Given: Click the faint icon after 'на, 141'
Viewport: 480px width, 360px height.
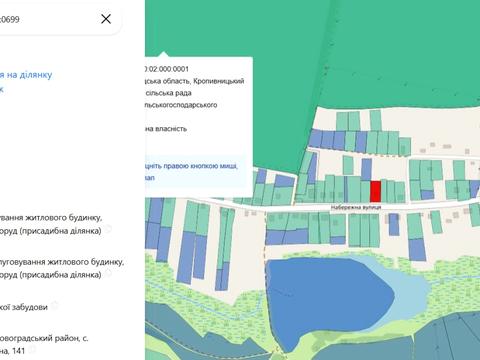Looking at the screenshot, I should 32,350.
